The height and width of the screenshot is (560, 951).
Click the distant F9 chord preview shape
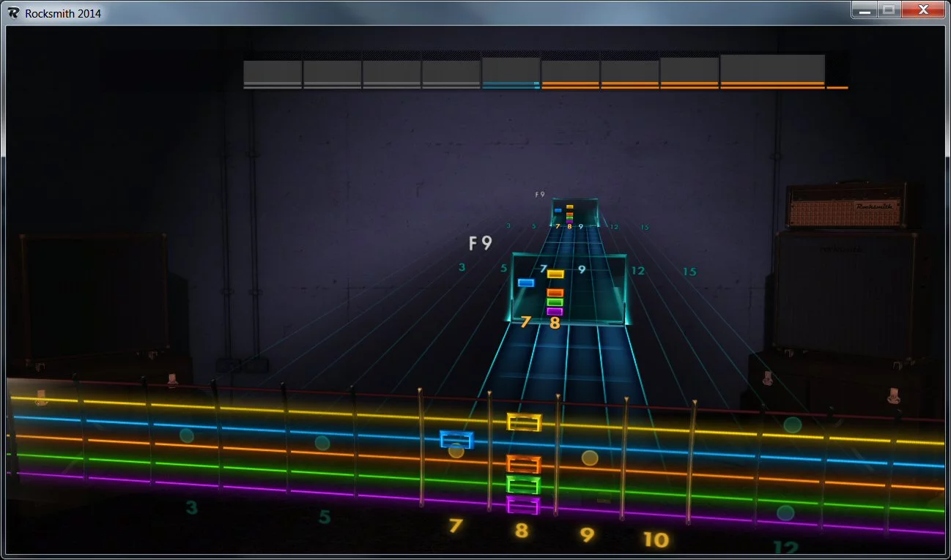point(574,211)
